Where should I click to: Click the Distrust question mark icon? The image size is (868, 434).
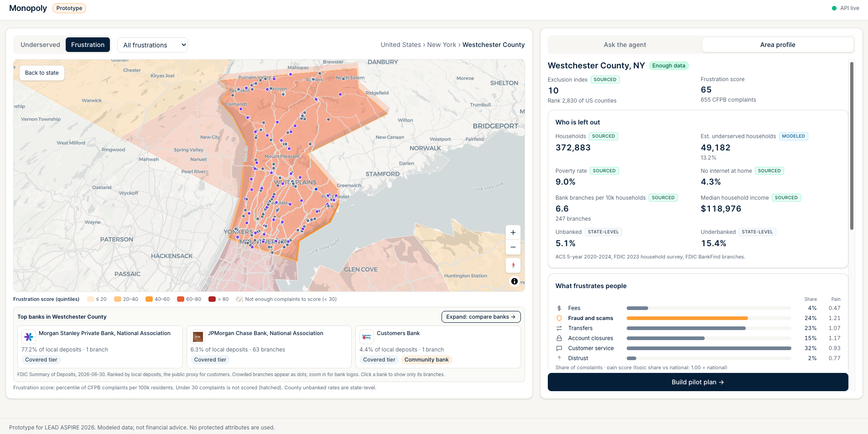click(x=559, y=358)
